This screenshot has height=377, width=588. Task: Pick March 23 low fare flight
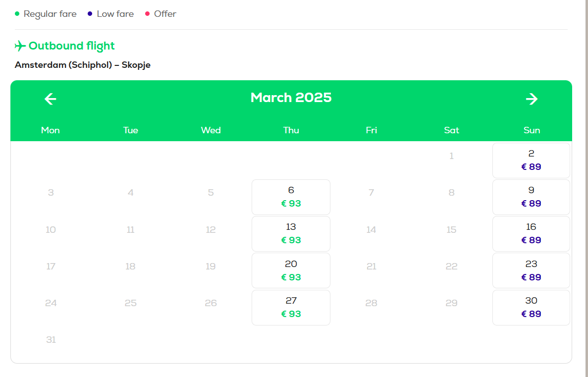click(x=531, y=270)
